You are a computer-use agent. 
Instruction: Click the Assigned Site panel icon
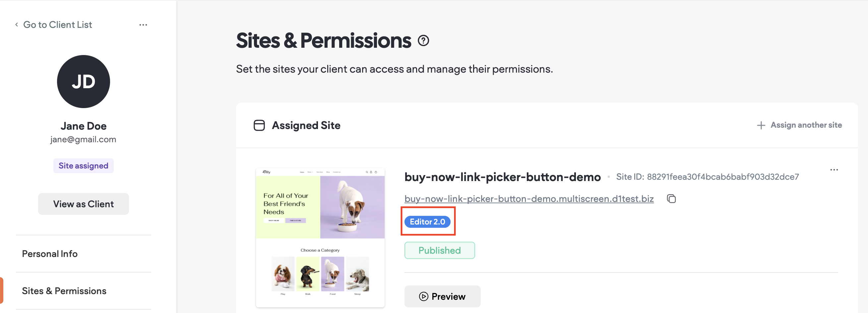[259, 125]
